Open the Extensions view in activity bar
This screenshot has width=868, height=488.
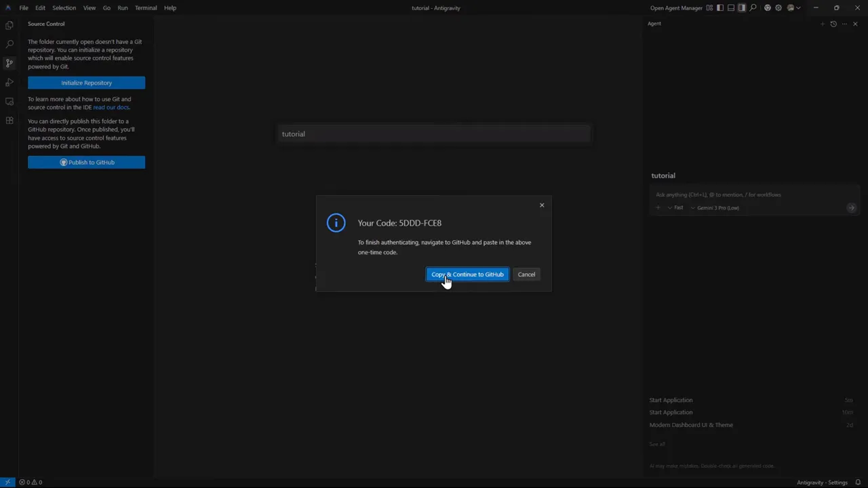(9, 120)
